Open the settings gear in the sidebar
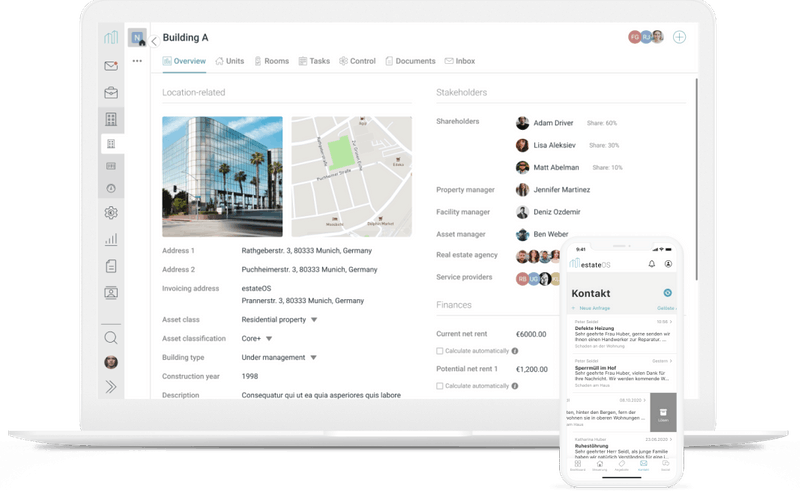800x491 pixels. [x=111, y=213]
